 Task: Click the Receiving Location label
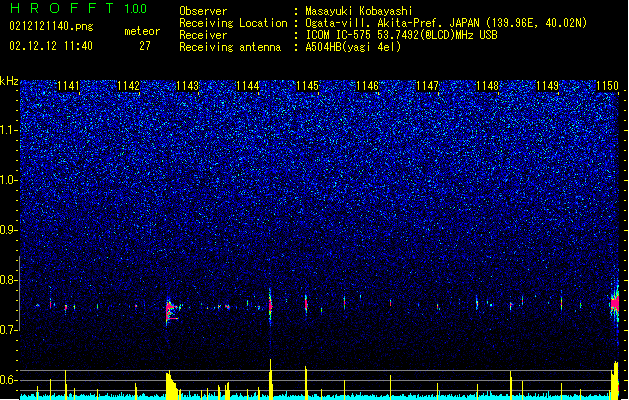pyautogui.click(x=233, y=23)
